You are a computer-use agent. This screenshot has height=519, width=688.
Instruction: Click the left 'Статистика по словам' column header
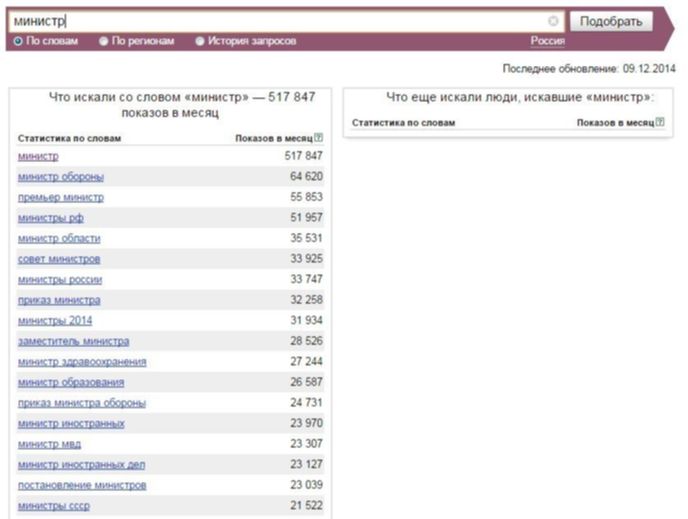point(69,139)
